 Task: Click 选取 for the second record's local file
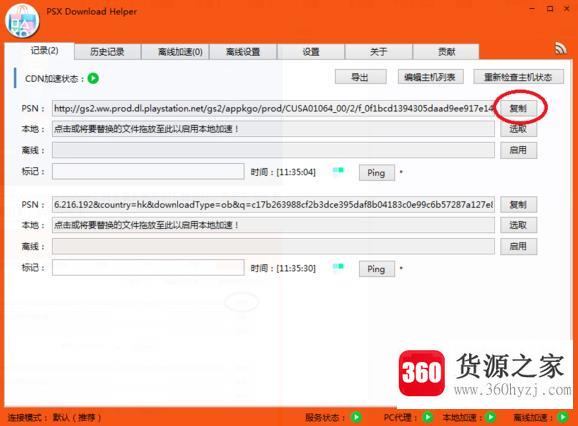coord(518,225)
